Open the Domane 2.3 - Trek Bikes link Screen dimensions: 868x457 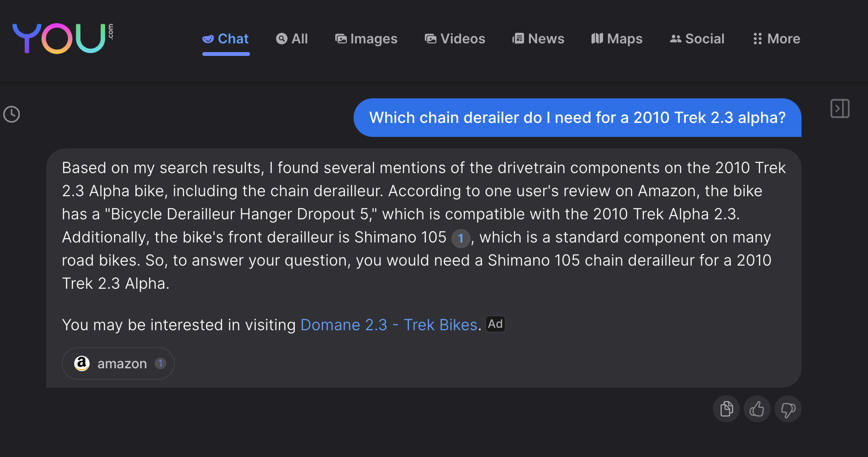click(x=389, y=325)
